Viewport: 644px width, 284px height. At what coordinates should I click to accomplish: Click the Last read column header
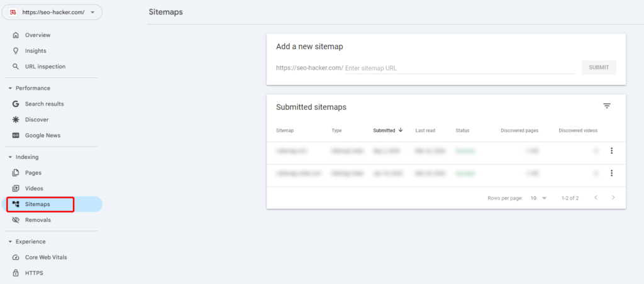pyautogui.click(x=425, y=131)
